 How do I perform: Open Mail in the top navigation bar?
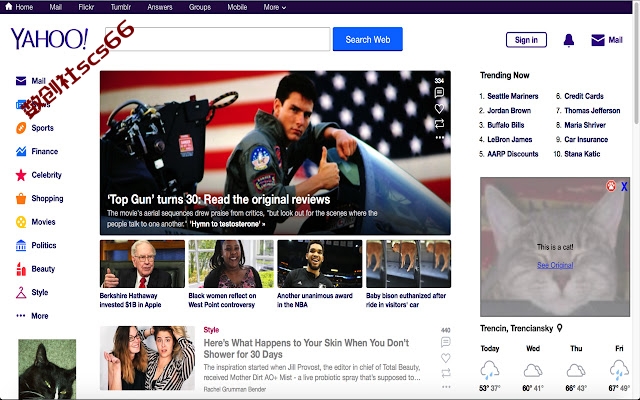click(x=56, y=7)
